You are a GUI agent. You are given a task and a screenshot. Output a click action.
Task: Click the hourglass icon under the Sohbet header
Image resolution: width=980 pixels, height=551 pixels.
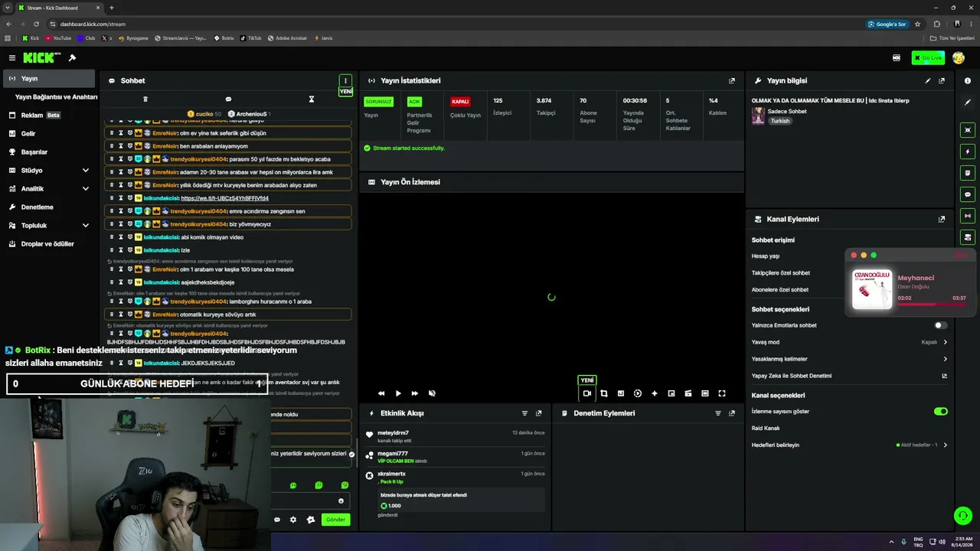[x=312, y=99]
